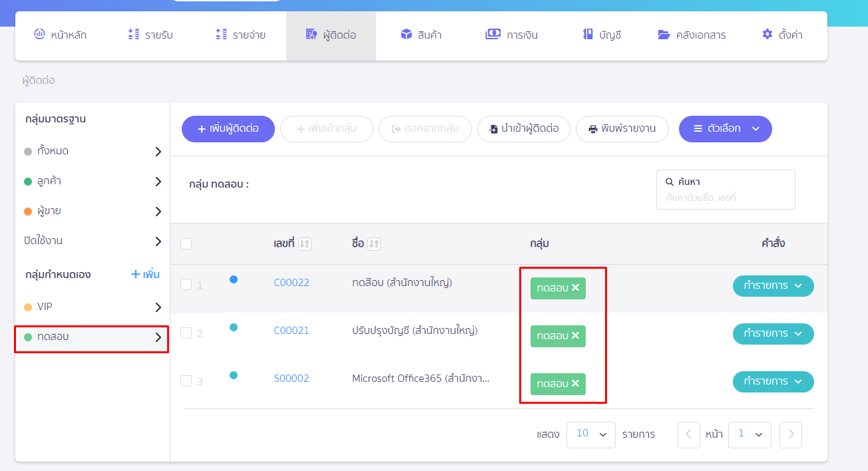Remove ทดสอบ tag from S00002 row
Image resolution: width=868 pixels, height=471 pixels.
point(576,384)
